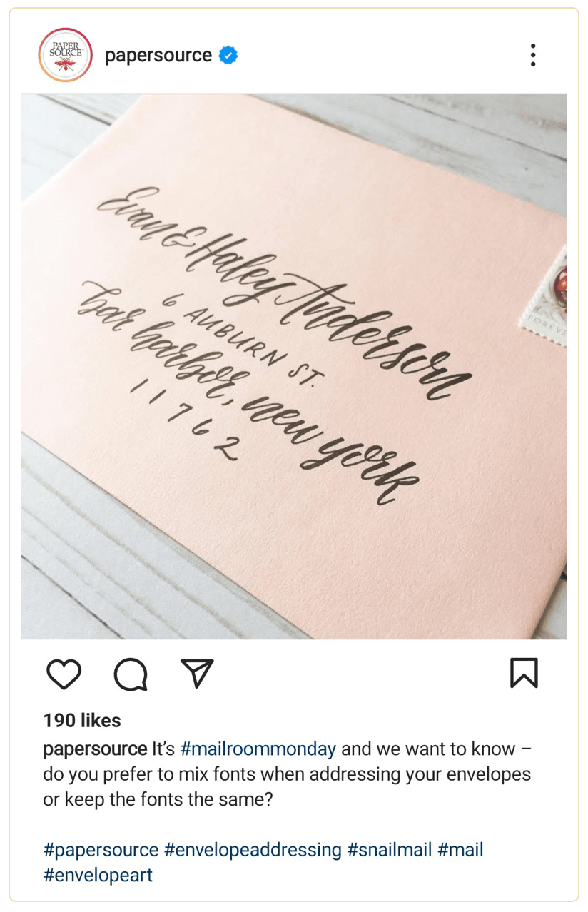Image resolution: width=588 pixels, height=912 pixels.
Task: Open the #envelopeaddressing hashtag
Action: pos(253,850)
